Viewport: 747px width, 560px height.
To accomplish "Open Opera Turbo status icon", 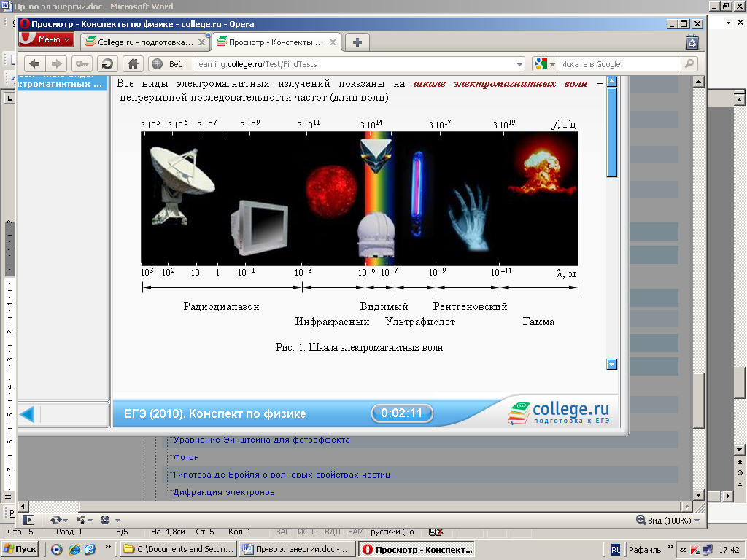I will tap(105, 520).
